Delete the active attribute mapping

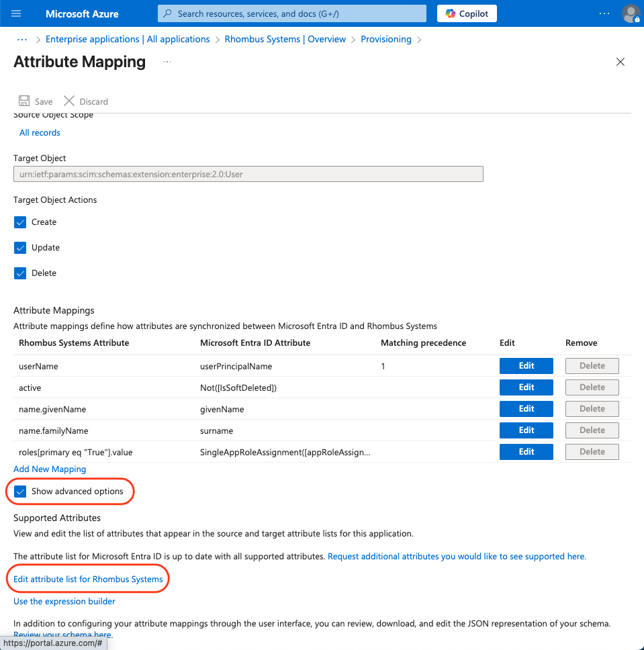(x=592, y=387)
